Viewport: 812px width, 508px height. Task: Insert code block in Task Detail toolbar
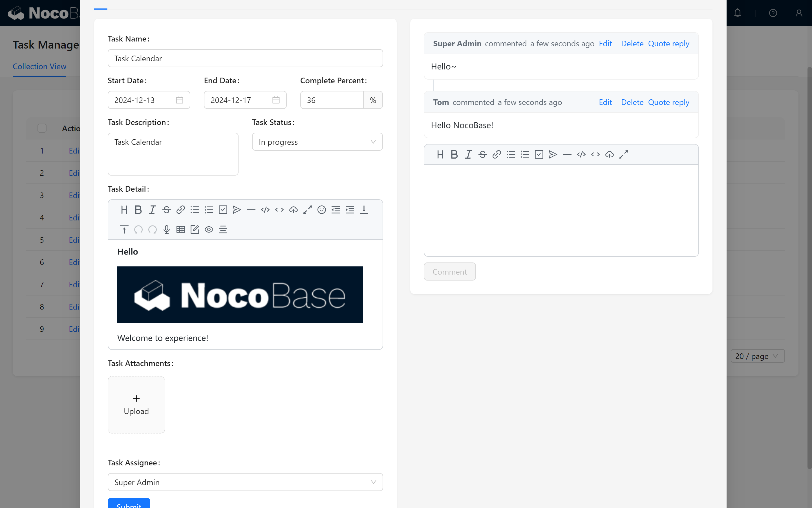265,210
